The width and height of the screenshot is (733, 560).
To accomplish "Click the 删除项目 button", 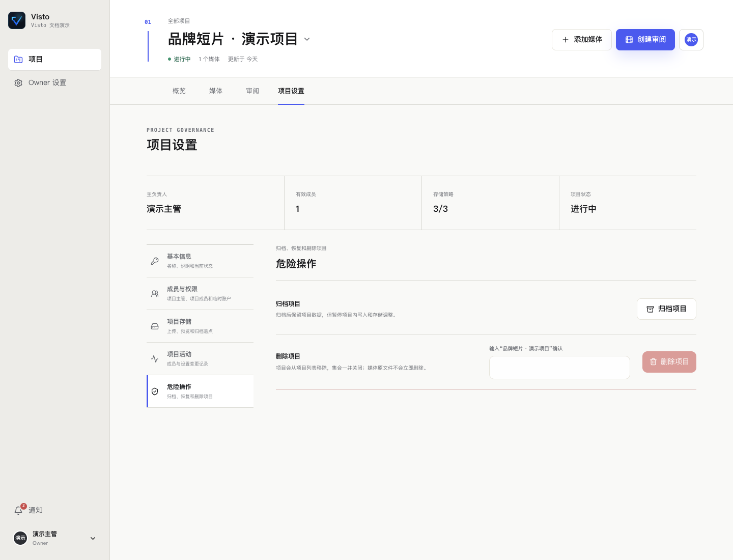I will pyautogui.click(x=669, y=362).
